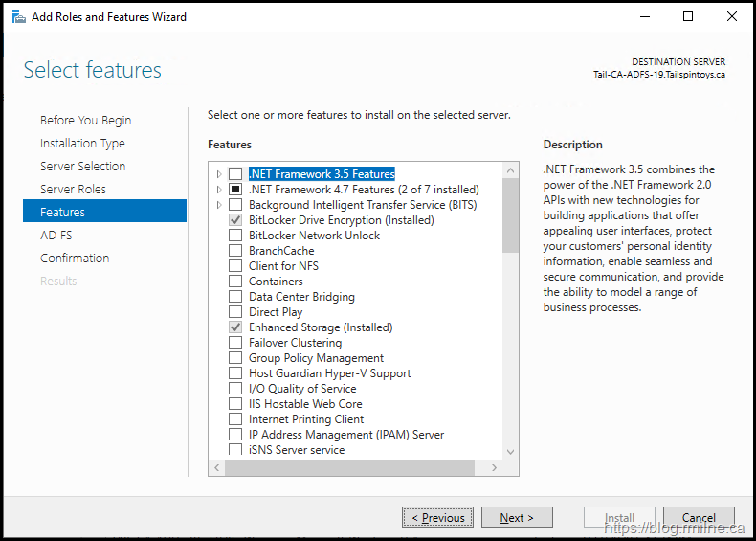Jump to the Confirmation step
Screen dimensions: 756x541
[75, 258]
